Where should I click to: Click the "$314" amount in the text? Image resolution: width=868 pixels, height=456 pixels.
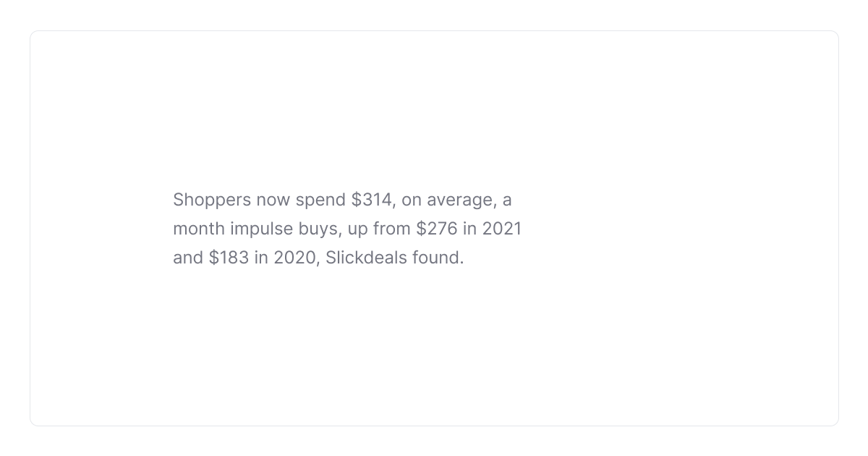(x=372, y=200)
